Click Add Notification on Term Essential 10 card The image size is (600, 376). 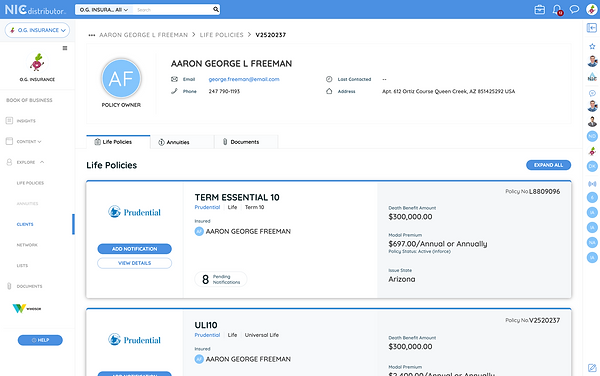point(134,249)
